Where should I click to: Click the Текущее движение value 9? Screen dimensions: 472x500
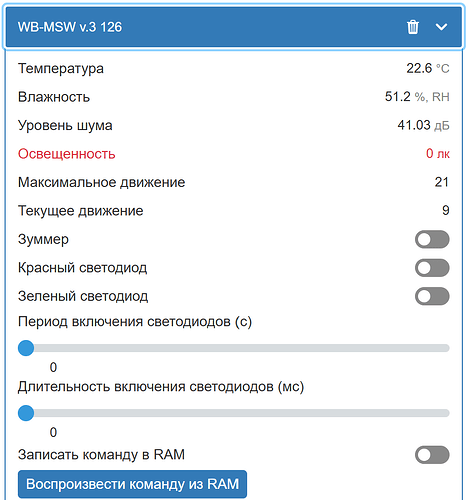(446, 211)
